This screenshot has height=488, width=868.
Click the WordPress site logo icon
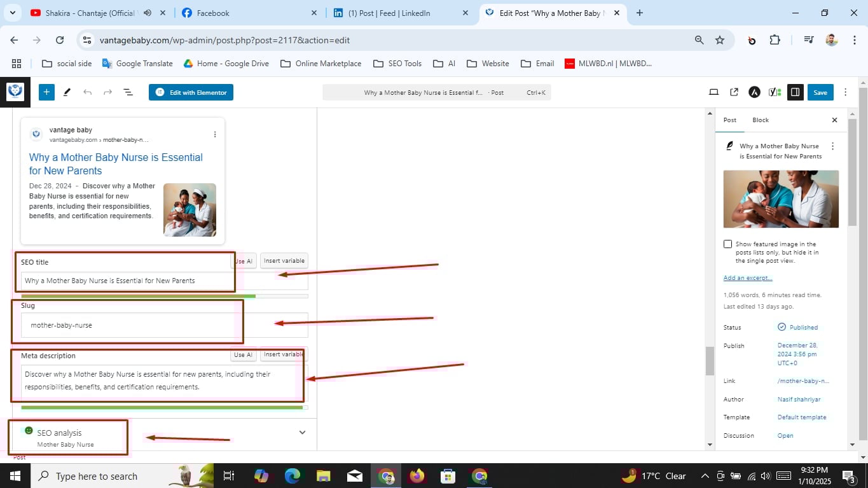pyautogui.click(x=15, y=92)
